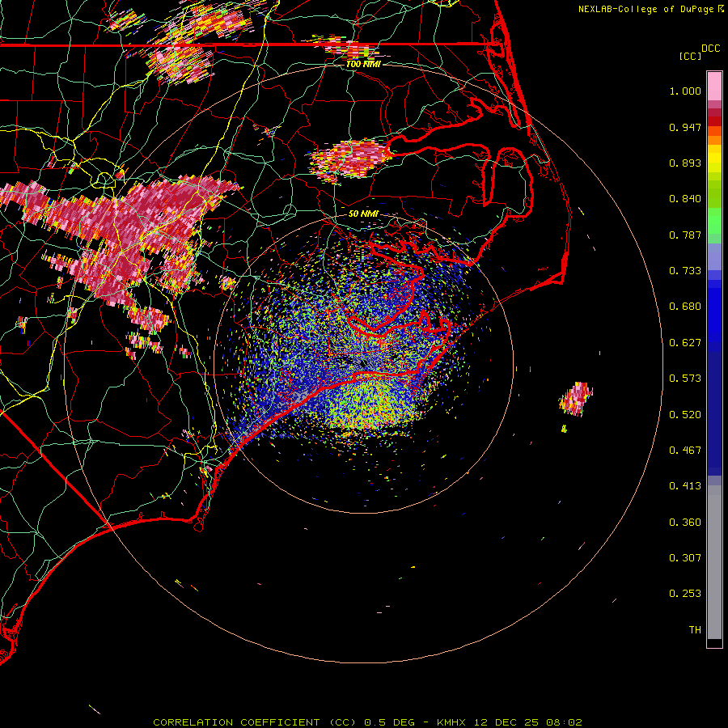Click the Correlation Coefficient caption at bottom
This screenshot has width=728, height=728.
point(367,722)
